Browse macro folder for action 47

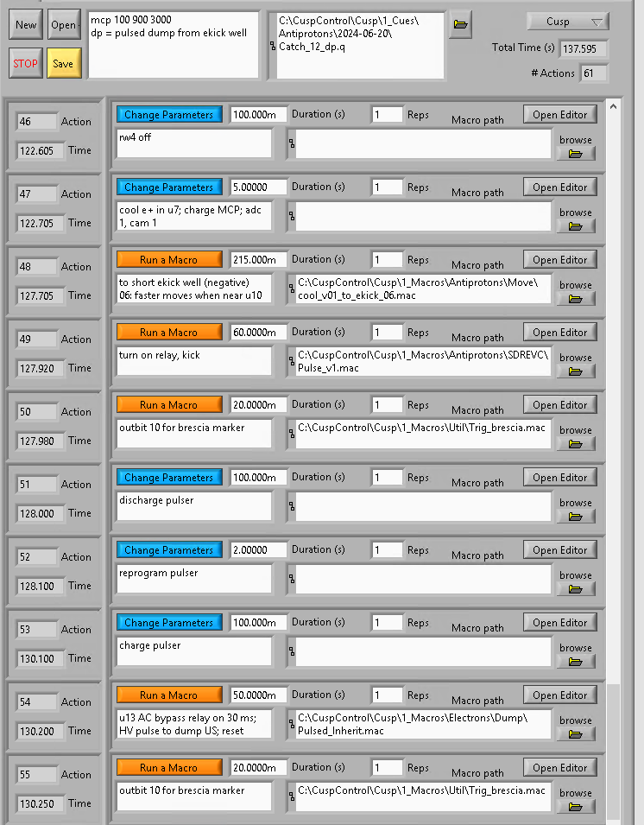pos(576,226)
